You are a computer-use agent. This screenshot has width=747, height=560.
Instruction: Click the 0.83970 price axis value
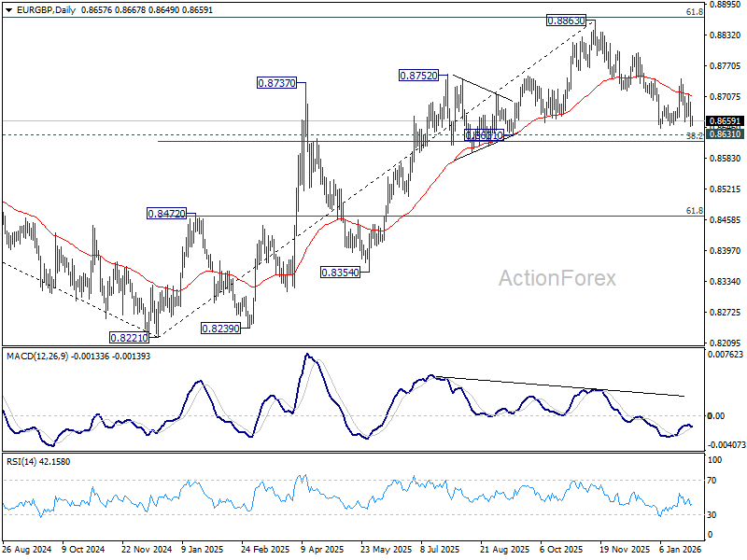[726, 251]
